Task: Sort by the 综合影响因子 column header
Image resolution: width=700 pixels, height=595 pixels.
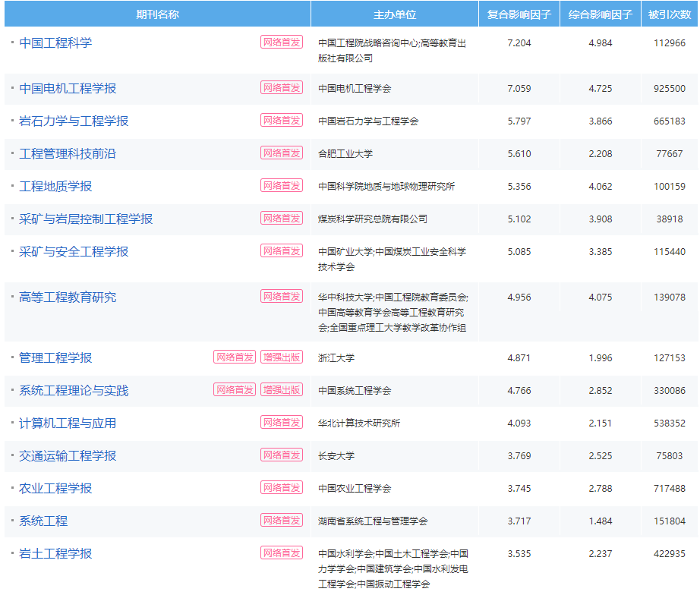Action: (601, 14)
